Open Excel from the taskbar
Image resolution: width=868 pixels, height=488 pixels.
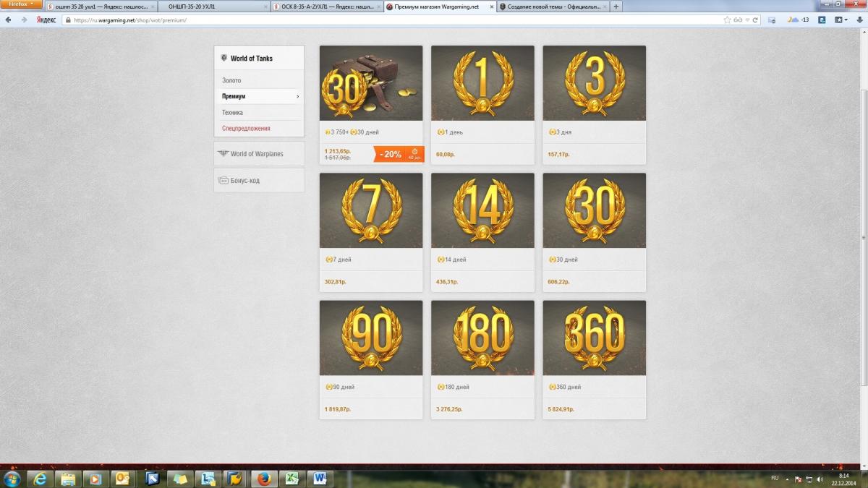point(292,479)
